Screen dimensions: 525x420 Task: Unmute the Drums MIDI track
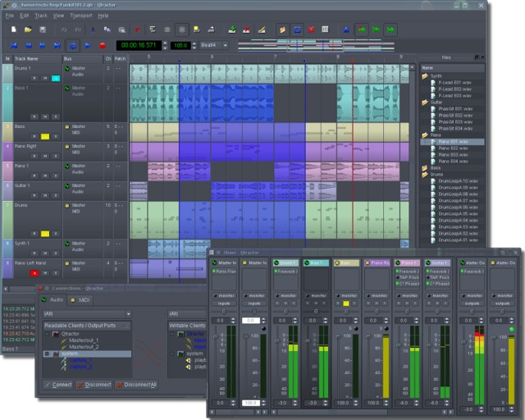[x=45, y=234]
